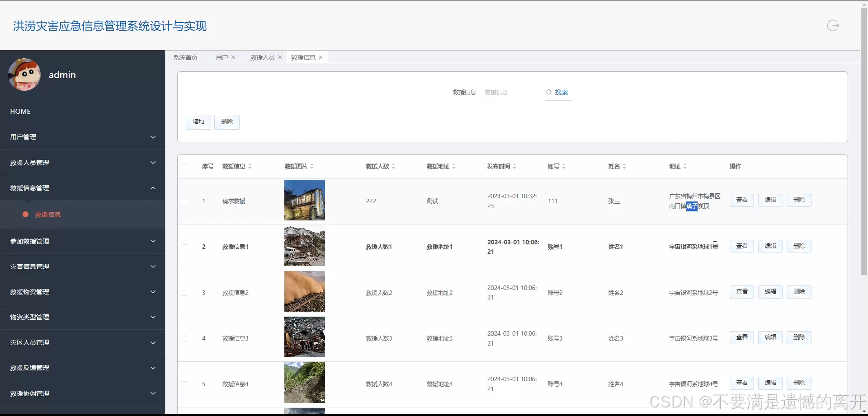Close the 救援信息 tab

coord(321,57)
